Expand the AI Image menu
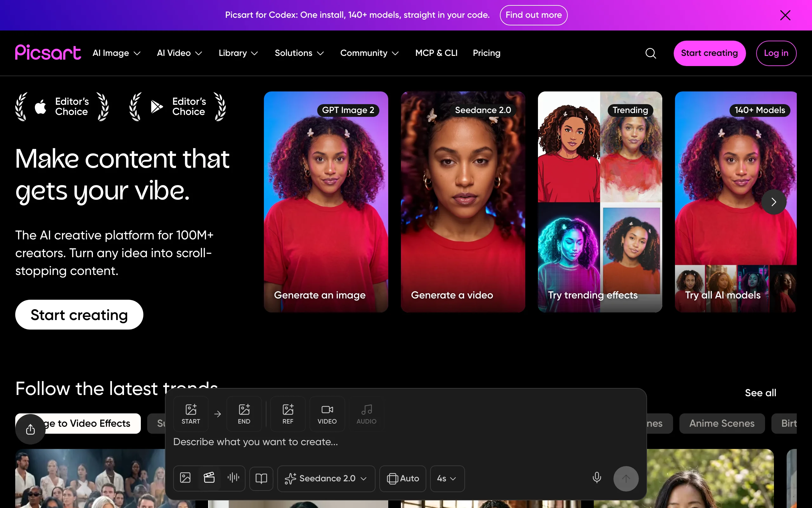Image resolution: width=812 pixels, height=508 pixels. pyautogui.click(x=116, y=53)
